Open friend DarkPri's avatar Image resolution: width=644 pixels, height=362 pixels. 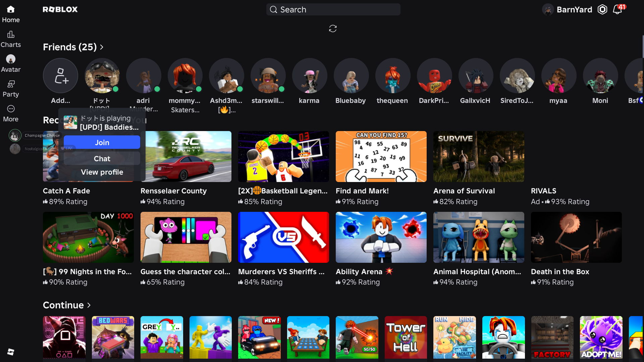[x=434, y=76]
